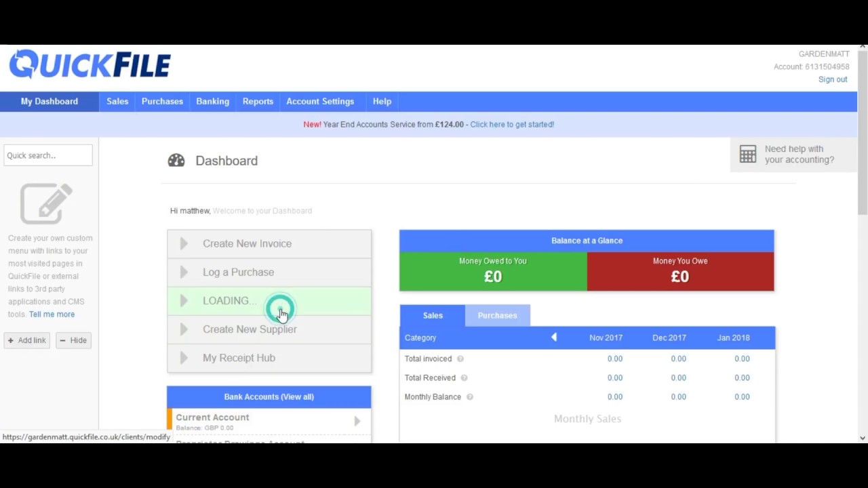868x488 pixels.
Task: Click the Dec 2017 column header
Action: click(x=669, y=338)
